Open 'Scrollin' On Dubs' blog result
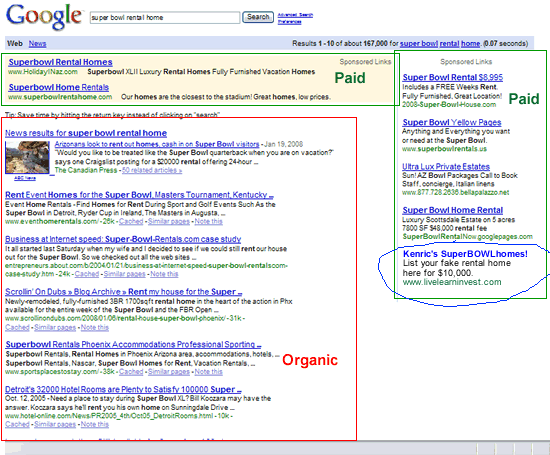Viewport: 550px width, 455px height. point(123,292)
